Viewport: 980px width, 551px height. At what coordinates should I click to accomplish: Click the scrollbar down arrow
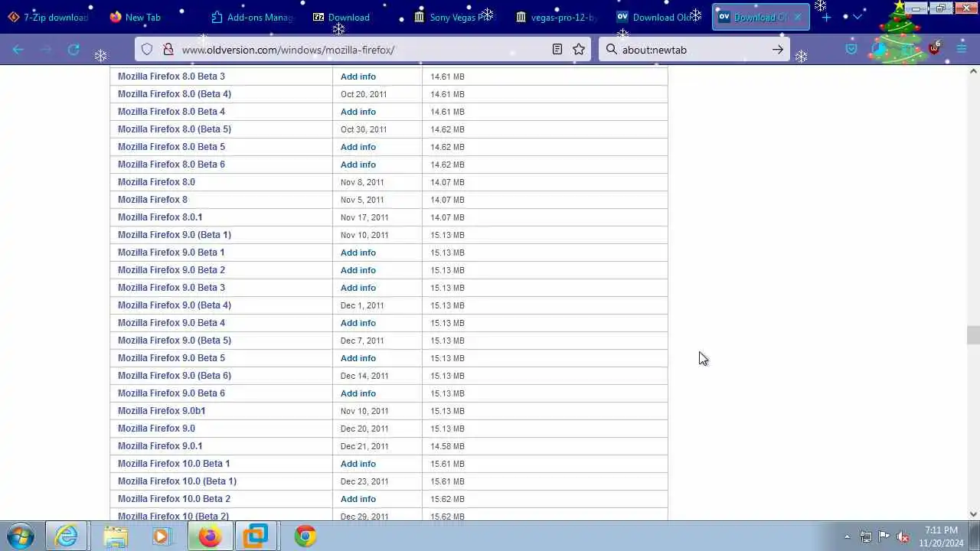tap(973, 514)
